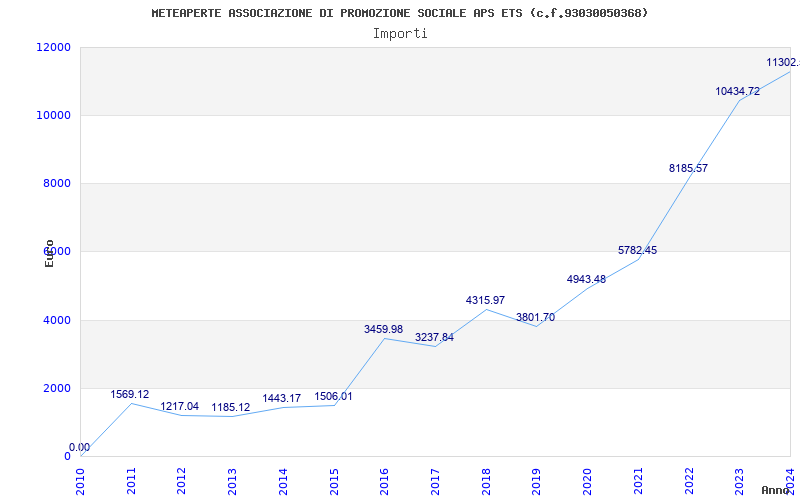This screenshot has height=500, width=800.
Task: Click the Euro y-axis label
Action: [49, 254]
